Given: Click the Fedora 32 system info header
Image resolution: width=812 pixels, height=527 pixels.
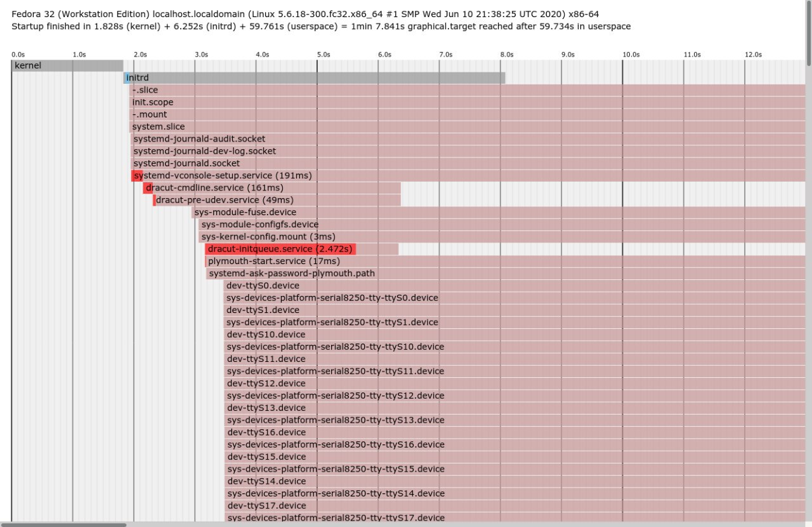Looking at the screenshot, I should point(305,13).
